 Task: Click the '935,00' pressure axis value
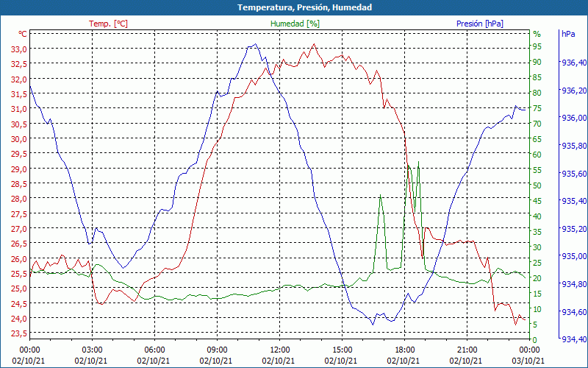(x=574, y=256)
